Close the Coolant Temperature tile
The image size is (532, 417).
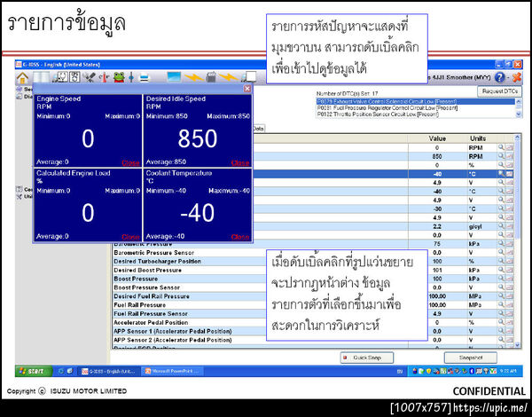[x=240, y=237]
